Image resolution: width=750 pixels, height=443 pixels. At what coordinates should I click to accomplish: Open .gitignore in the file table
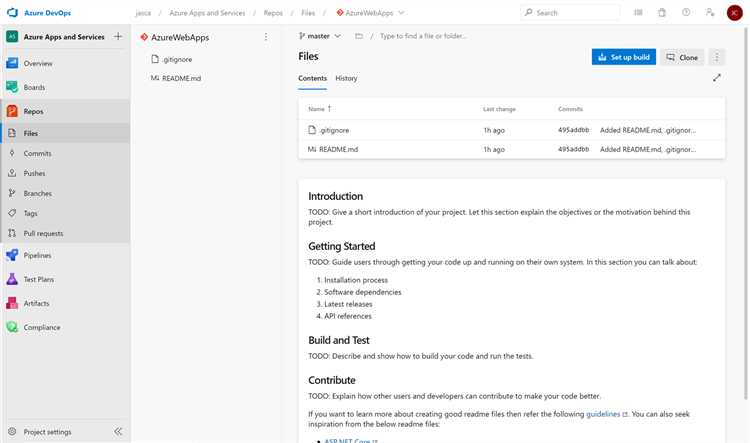click(334, 130)
